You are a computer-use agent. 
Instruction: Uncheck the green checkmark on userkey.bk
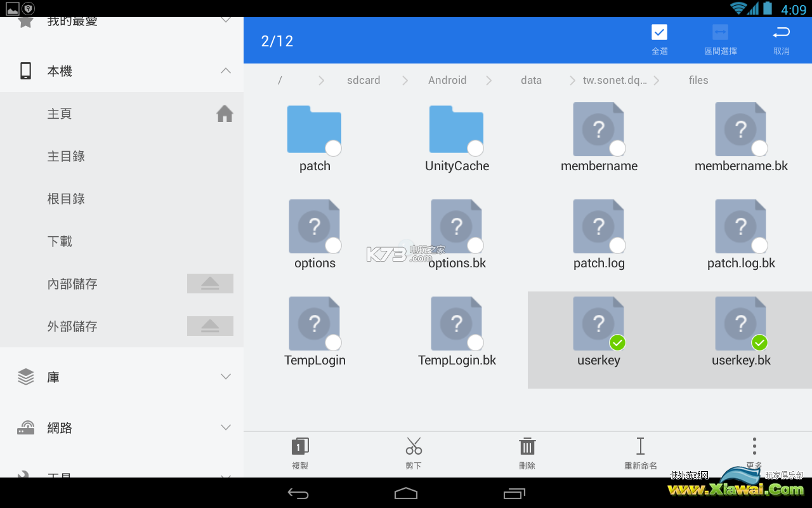pos(759,343)
